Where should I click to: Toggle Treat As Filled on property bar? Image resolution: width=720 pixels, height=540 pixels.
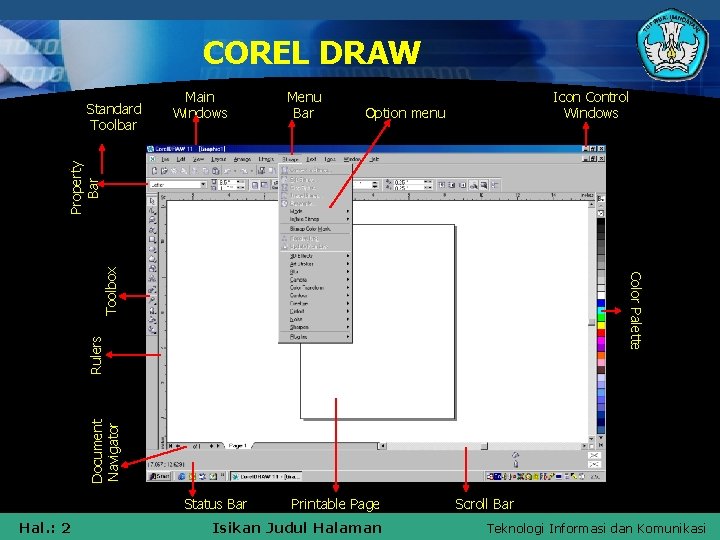pos(484,185)
